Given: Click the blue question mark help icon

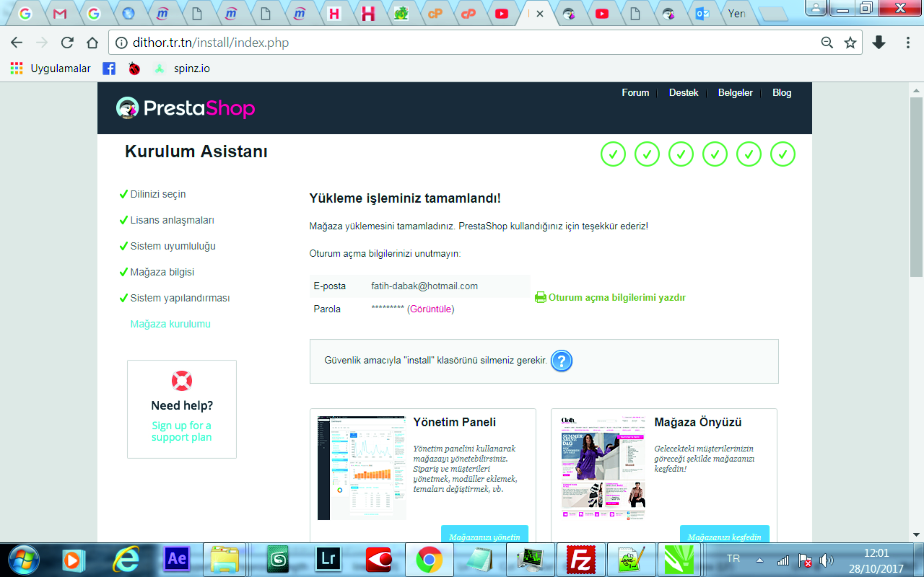Looking at the screenshot, I should coord(561,361).
